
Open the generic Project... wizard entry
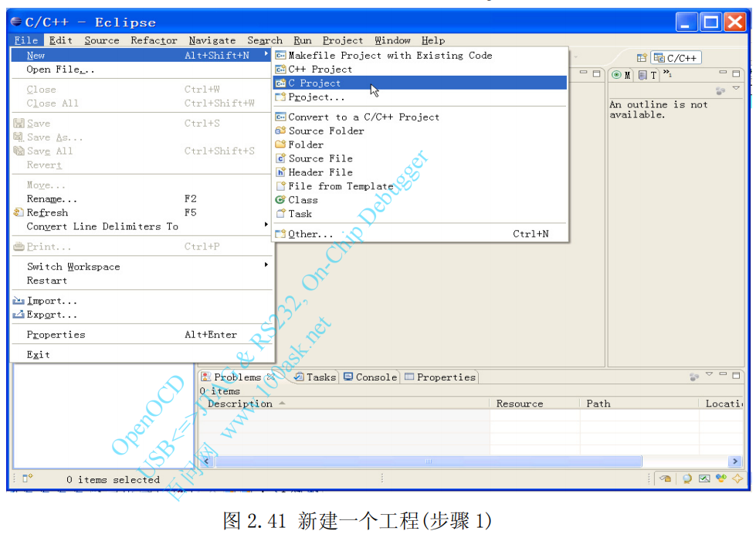click(420, 96)
